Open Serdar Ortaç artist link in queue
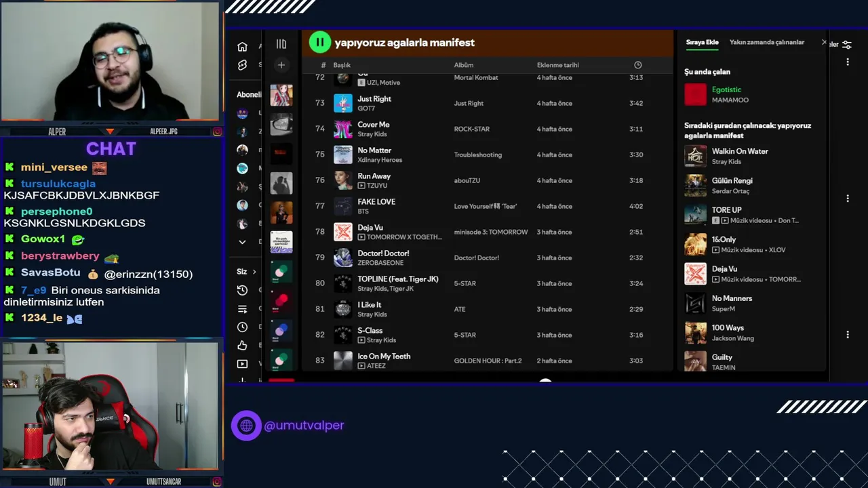Viewport: 868px width, 488px height. click(x=730, y=191)
